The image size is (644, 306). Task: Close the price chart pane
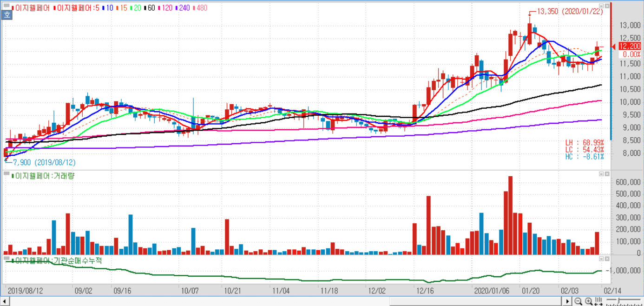[x=607, y=6]
